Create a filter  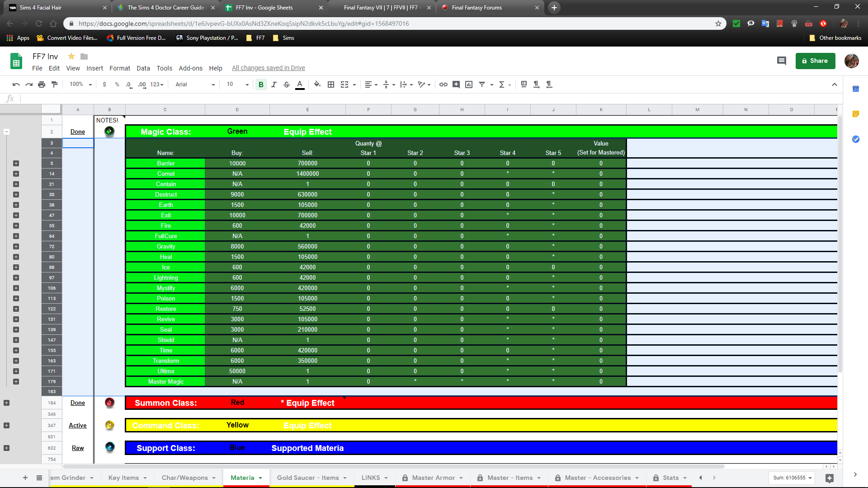coord(482,84)
